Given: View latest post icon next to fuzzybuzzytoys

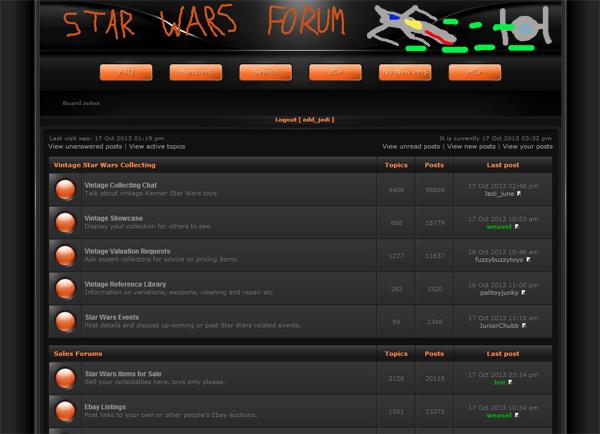Looking at the screenshot, I should (528, 259).
